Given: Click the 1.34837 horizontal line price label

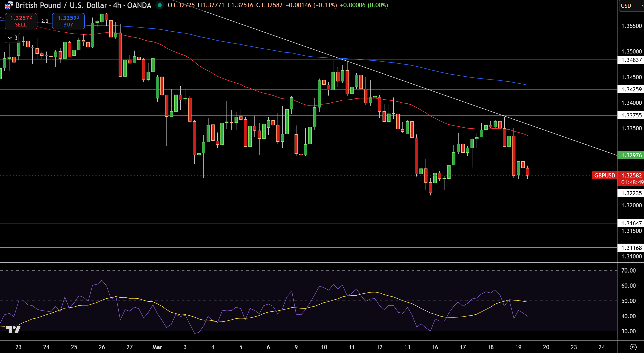Looking at the screenshot, I should point(631,60).
